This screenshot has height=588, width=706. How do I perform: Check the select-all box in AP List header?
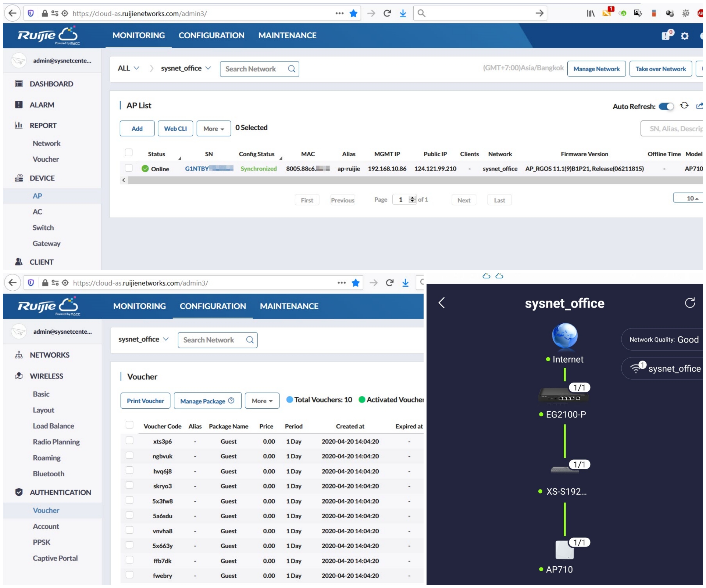pos(129,153)
